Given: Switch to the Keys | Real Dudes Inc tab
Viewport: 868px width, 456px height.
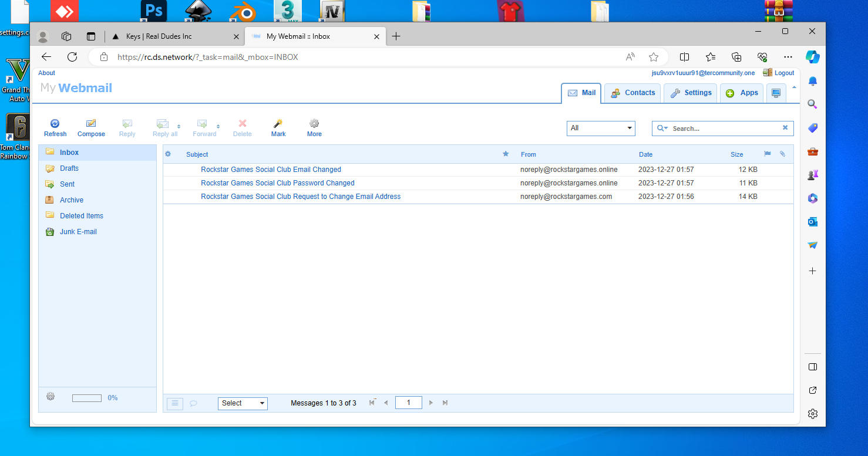Looking at the screenshot, I should [x=174, y=36].
